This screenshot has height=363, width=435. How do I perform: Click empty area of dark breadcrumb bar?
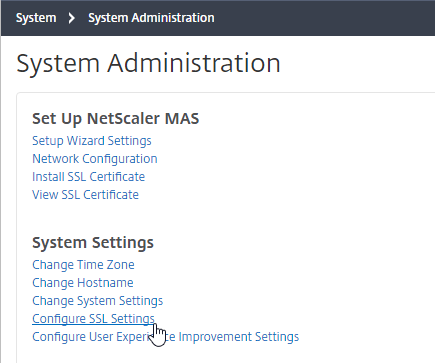pos(323,18)
